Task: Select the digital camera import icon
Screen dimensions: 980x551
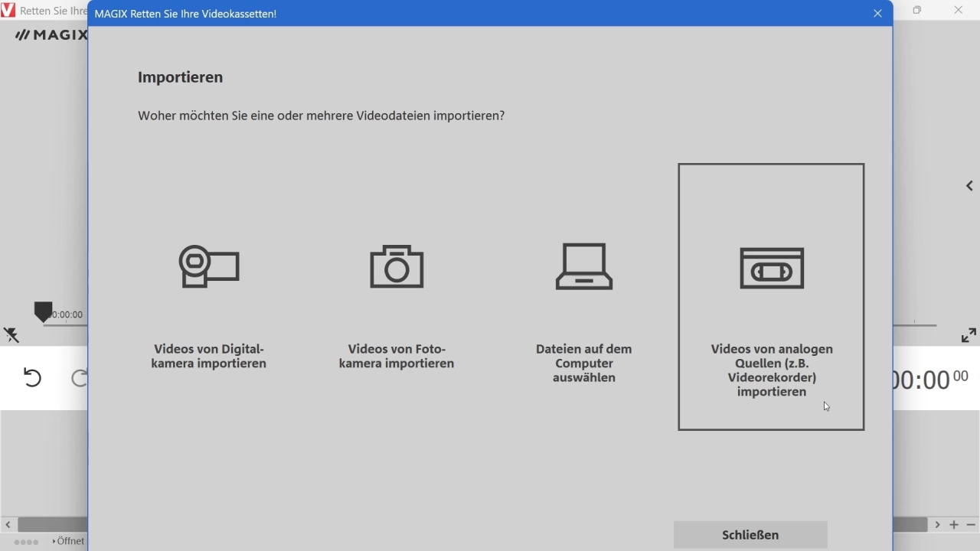Action: (209, 266)
